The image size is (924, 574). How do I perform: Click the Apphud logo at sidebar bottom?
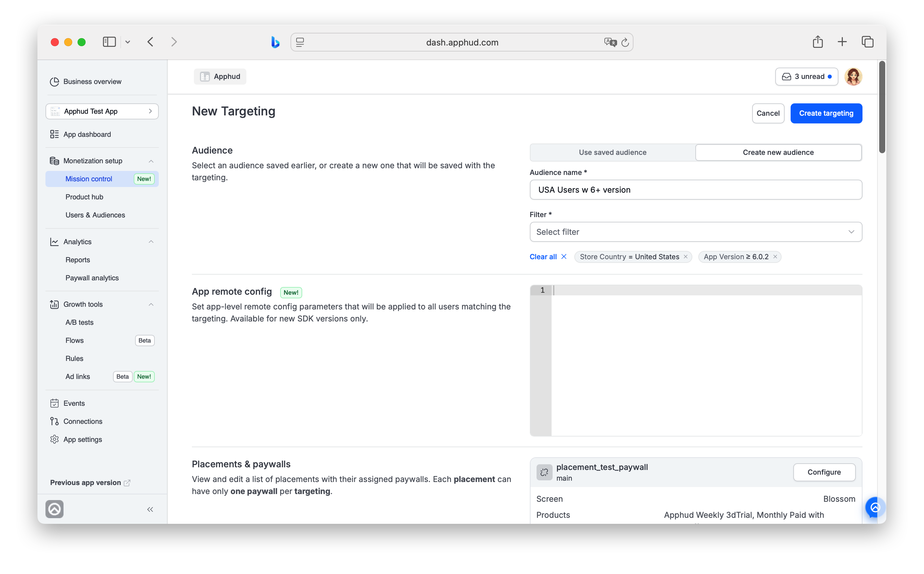(x=54, y=510)
